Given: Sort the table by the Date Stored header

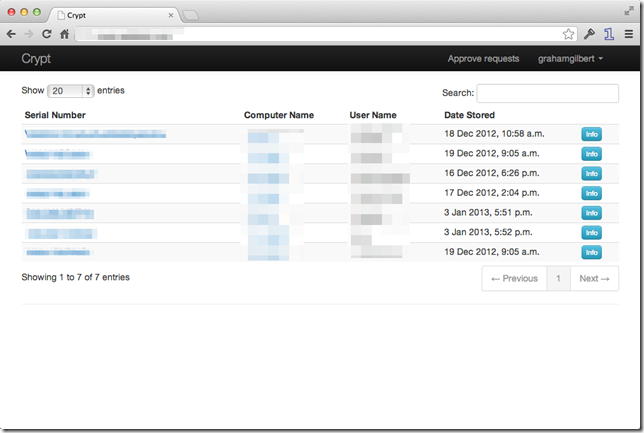Looking at the screenshot, I should click(469, 115).
